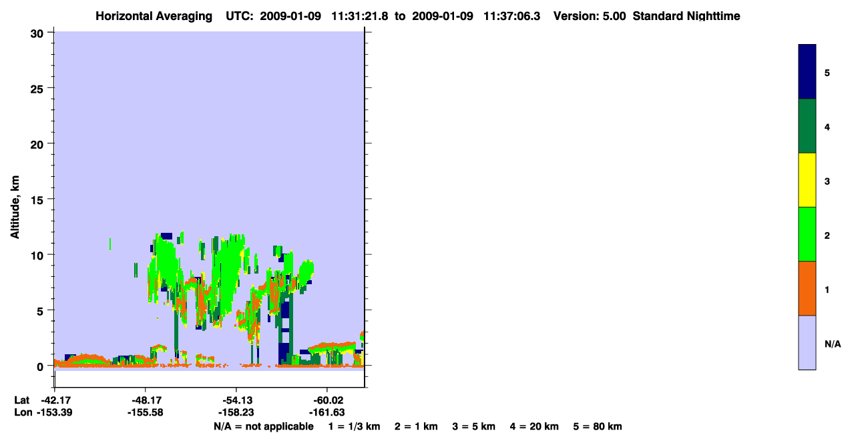This screenshot has width=868, height=445.
Task: Click the dark blue color bar segment for 5
Action: (x=807, y=72)
